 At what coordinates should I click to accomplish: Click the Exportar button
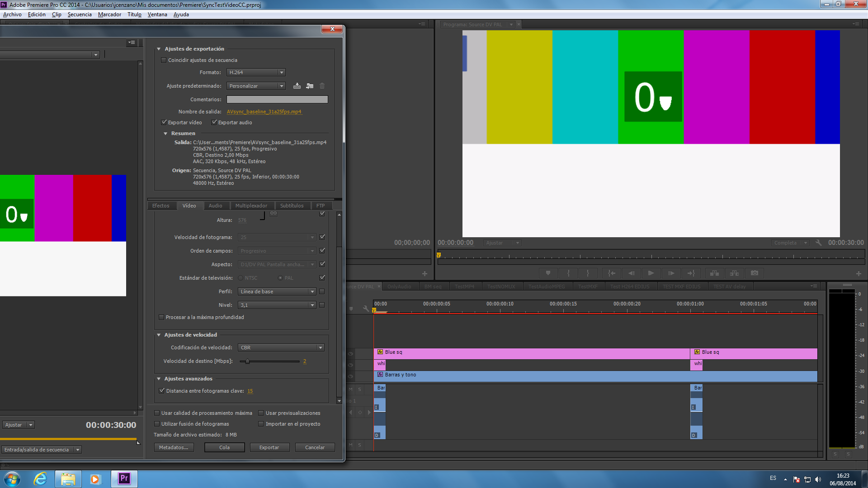[x=269, y=447]
